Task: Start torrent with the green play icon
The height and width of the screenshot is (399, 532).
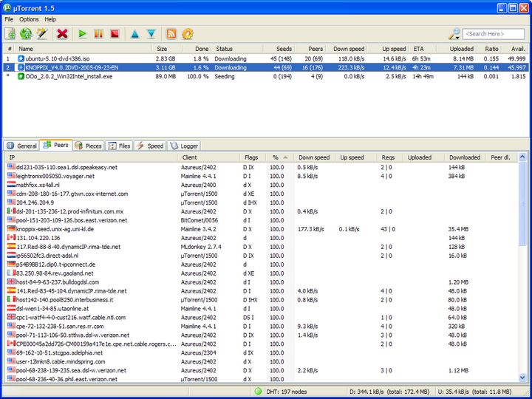Action: tap(82, 33)
